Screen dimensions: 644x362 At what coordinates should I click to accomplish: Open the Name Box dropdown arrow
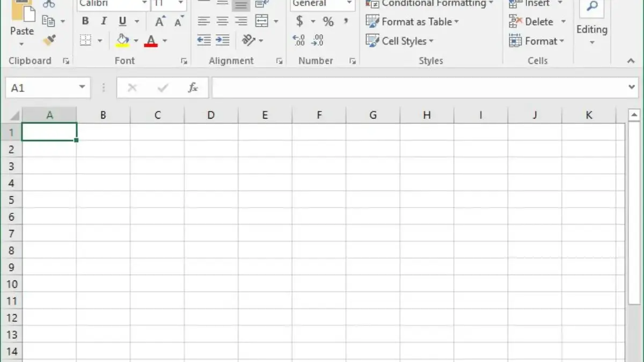point(82,87)
